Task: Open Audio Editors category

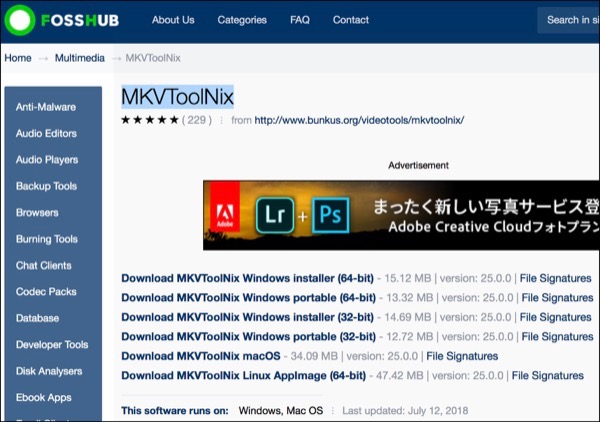Action: [x=46, y=134]
